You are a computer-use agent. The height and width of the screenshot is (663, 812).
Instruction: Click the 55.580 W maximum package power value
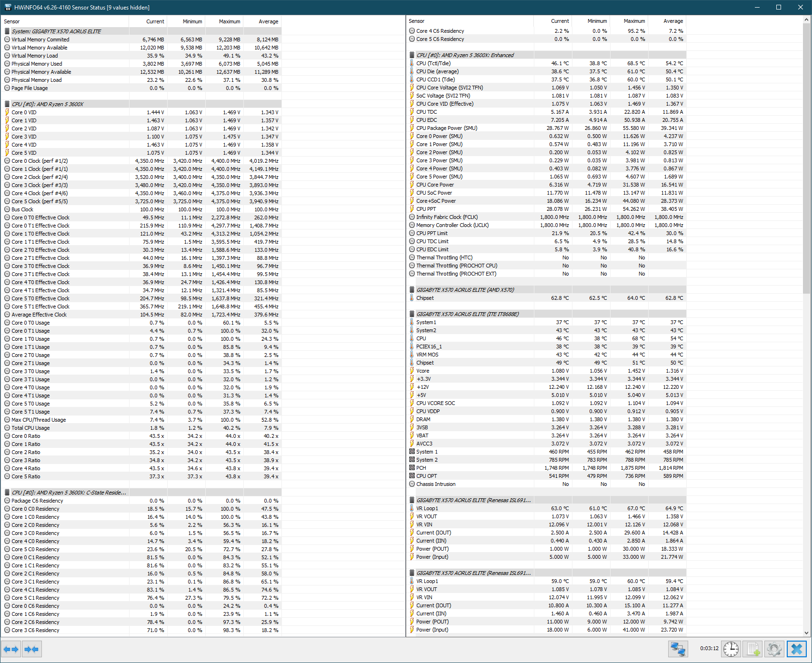point(634,128)
